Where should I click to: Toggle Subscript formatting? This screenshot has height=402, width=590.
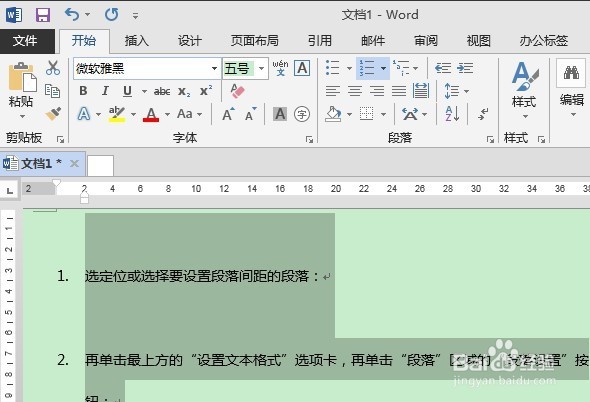184,91
